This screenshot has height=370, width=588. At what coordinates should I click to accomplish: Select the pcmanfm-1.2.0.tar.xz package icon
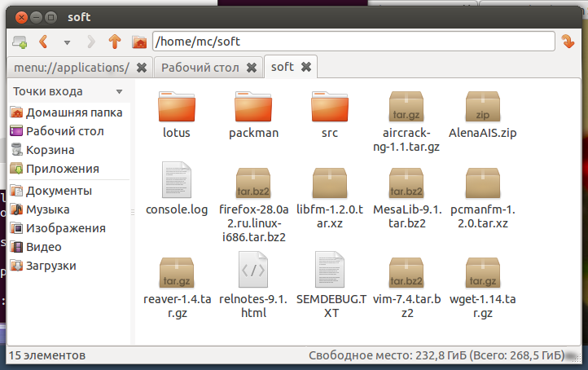[x=483, y=183]
